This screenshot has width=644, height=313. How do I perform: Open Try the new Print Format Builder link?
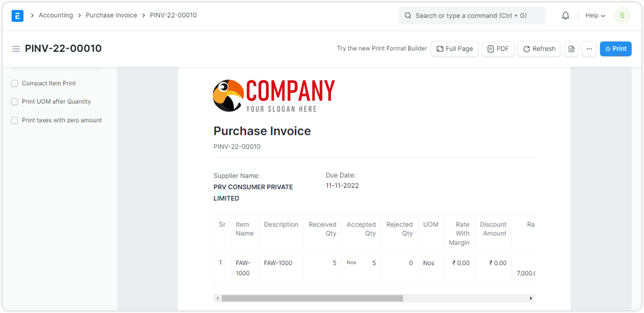(x=382, y=49)
